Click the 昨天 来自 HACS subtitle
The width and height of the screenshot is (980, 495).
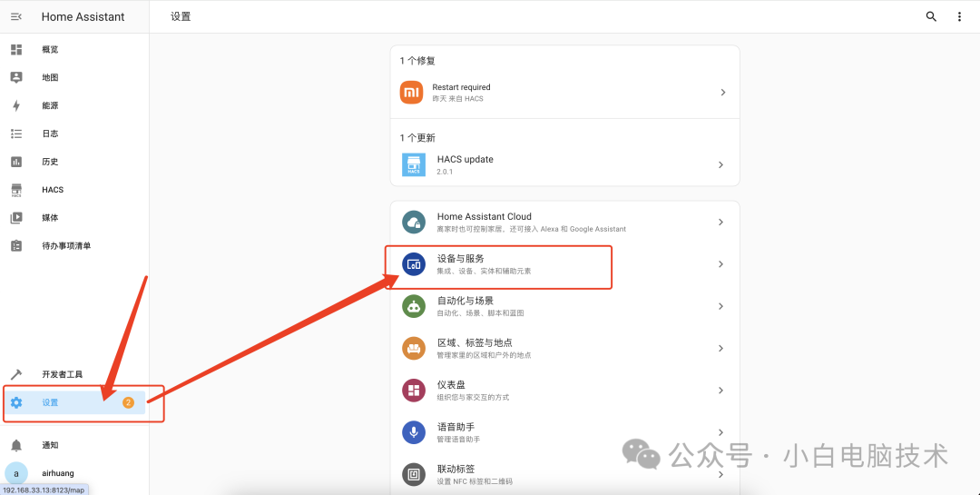click(457, 99)
